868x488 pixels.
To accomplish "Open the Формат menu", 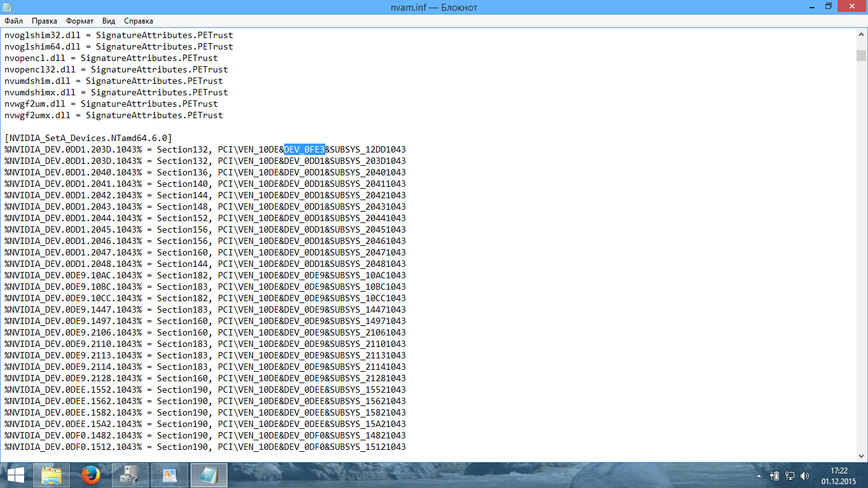I will tap(80, 21).
